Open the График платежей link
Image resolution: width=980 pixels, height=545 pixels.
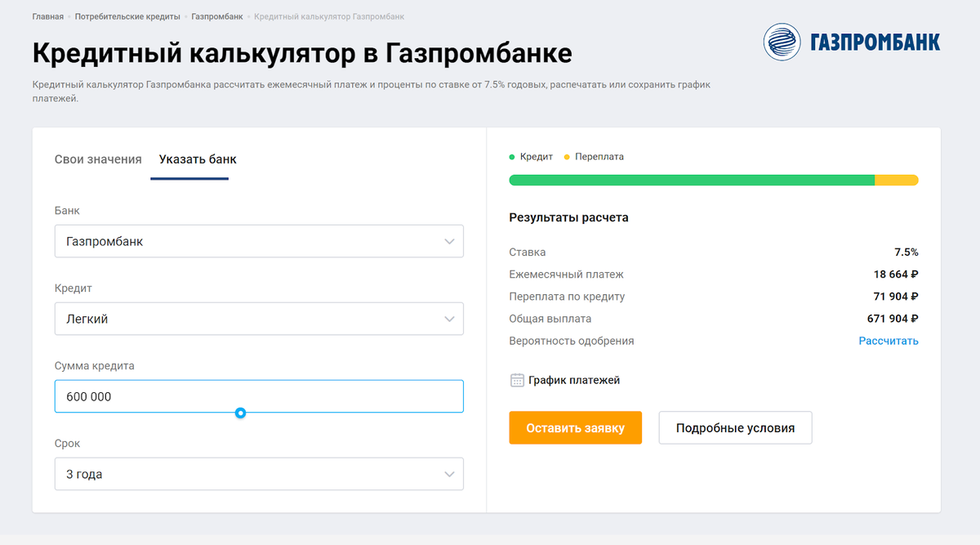574,380
